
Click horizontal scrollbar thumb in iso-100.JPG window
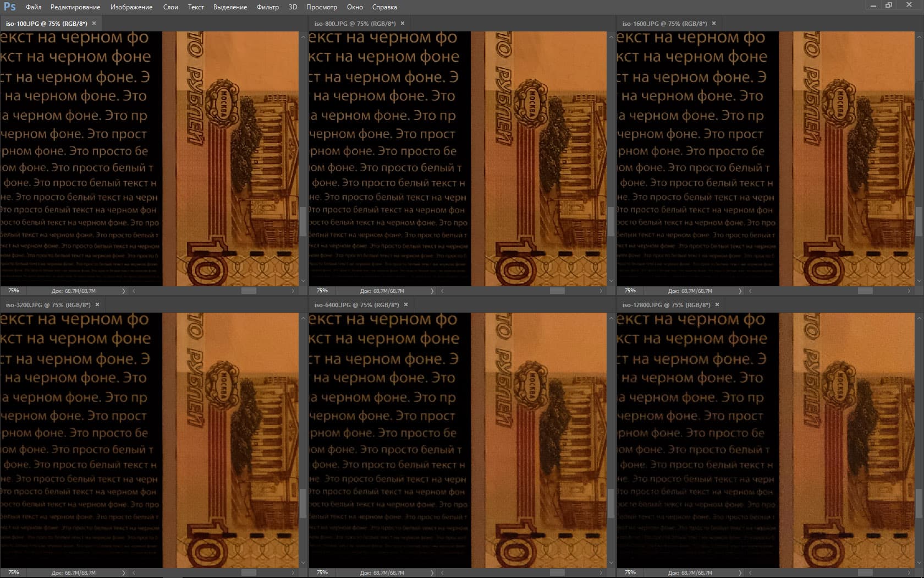(x=249, y=291)
